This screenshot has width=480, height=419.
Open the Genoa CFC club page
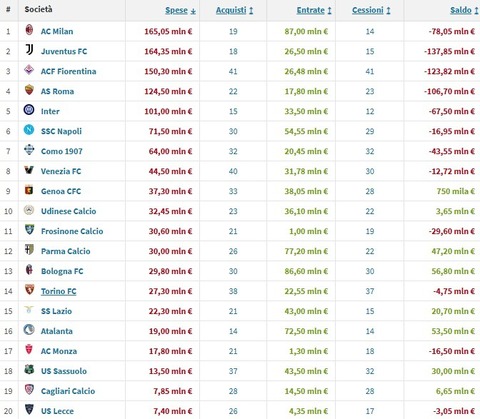click(61, 191)
